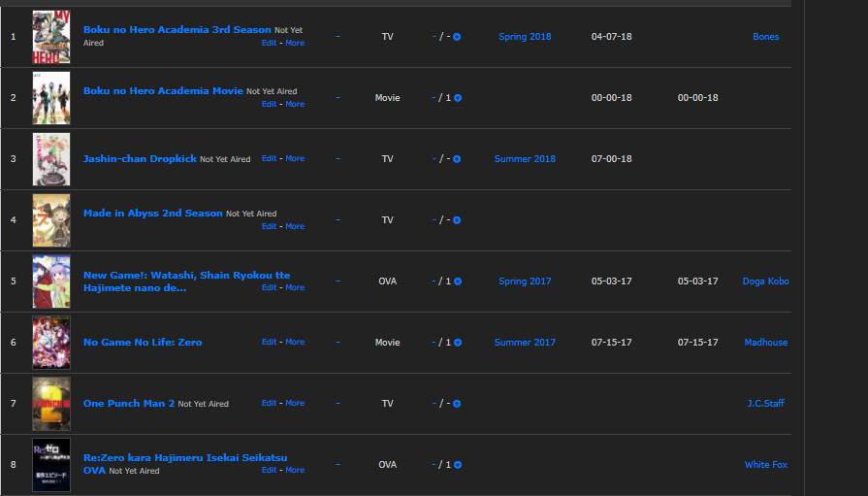Click plus icon in Made in Abyss 2nd Season row
This screenshot has width=868, height=496.
point(457,220)
